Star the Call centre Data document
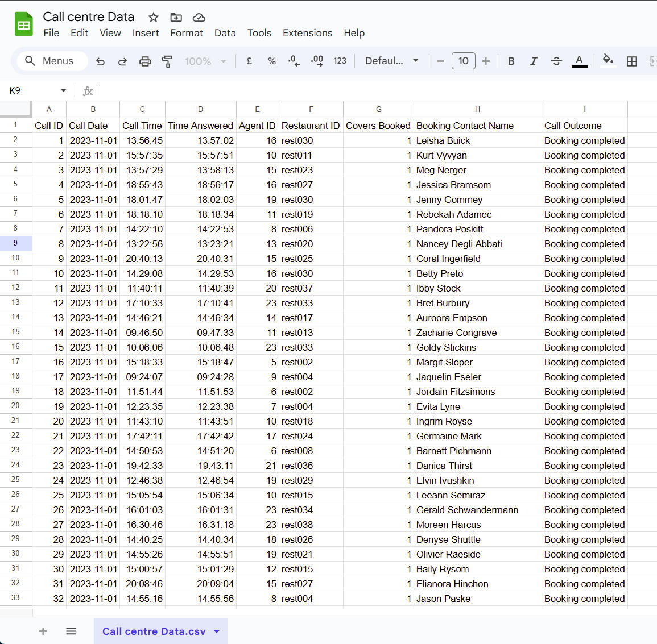This screenshot has width=657, height=644. 153,17
